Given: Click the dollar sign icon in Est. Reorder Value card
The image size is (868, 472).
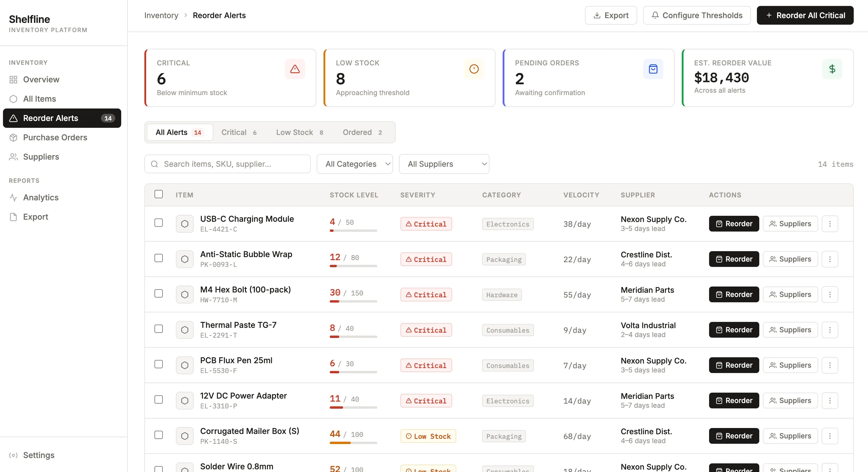Looking at the screenshot, I should coord(832,69).
